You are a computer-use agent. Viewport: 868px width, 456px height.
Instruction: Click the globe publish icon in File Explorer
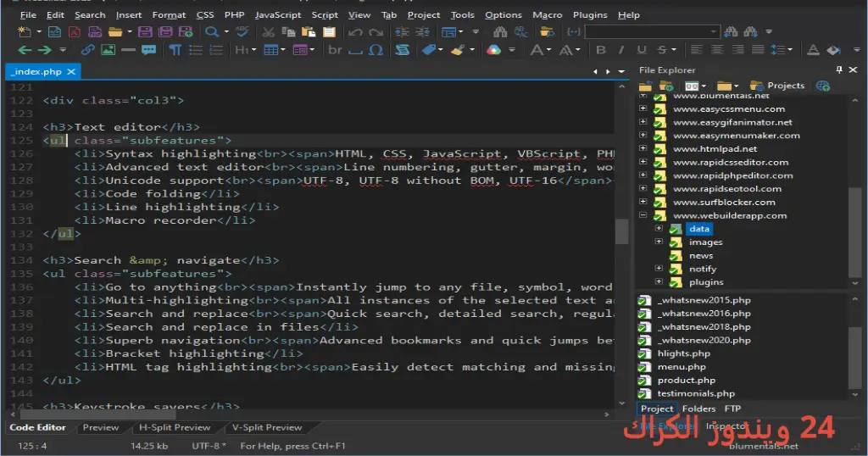coord(823,86)
